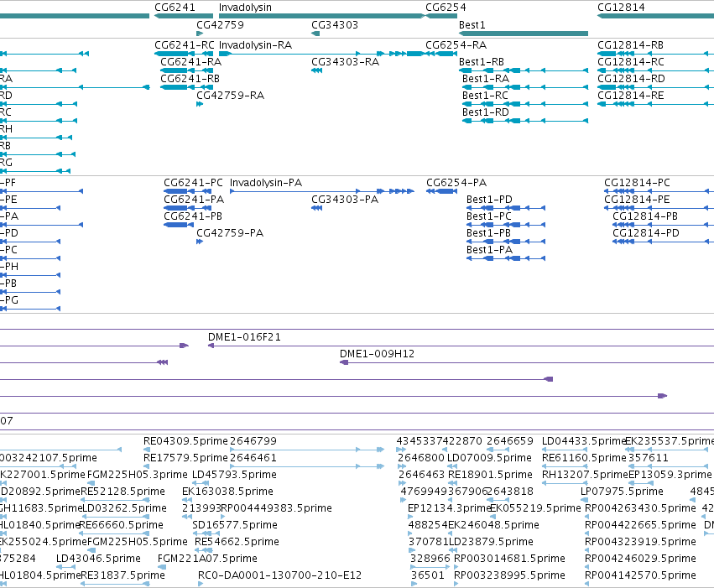This screenshot has height=588, width=714.
Task: Click EST RE66660.5prime
Action: (x=121, y=525)
